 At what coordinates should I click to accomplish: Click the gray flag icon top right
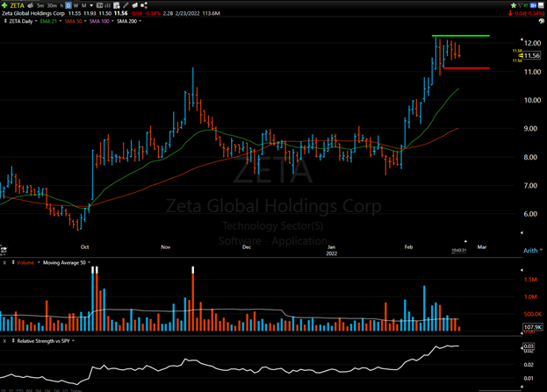tap(520, 5)
